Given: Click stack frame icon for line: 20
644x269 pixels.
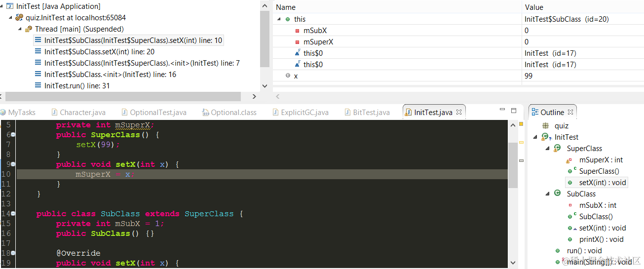Looking at the screenshot, I should [38, 52].
